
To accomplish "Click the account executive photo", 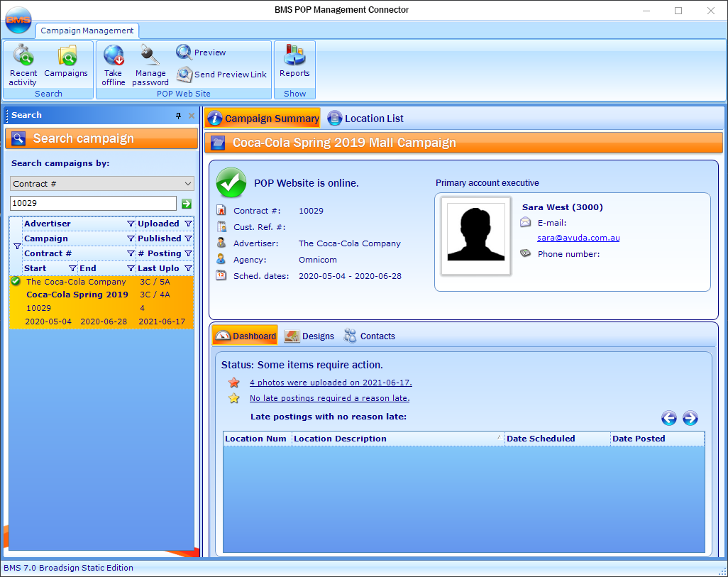I will 475,236.
